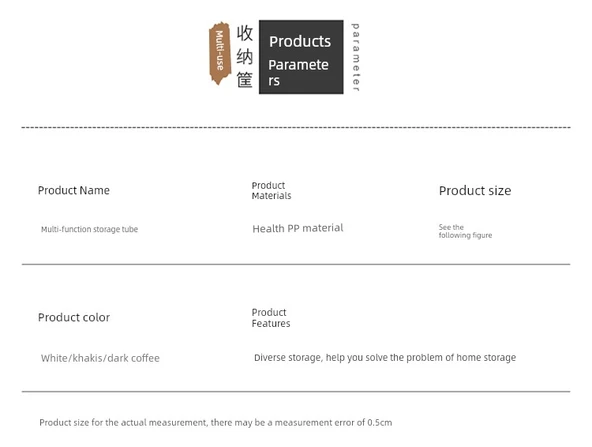Click the measurement error note
The height and width of the screenshot is (447, 592).
216,422
